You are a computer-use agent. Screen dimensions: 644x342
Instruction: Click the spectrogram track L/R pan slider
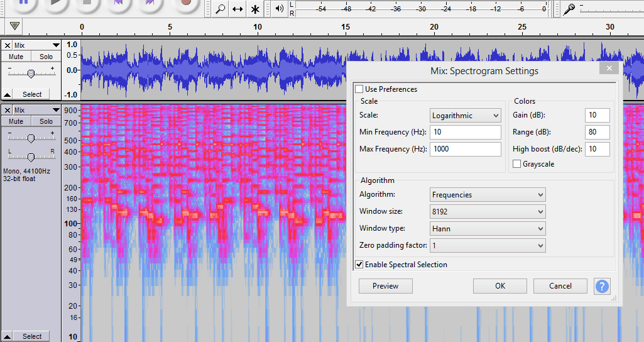pos(31,157)
